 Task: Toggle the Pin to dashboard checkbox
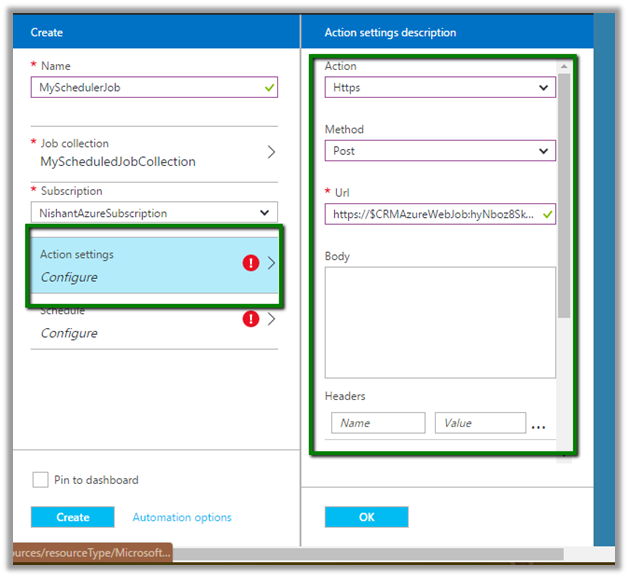[x=40, y=480]
